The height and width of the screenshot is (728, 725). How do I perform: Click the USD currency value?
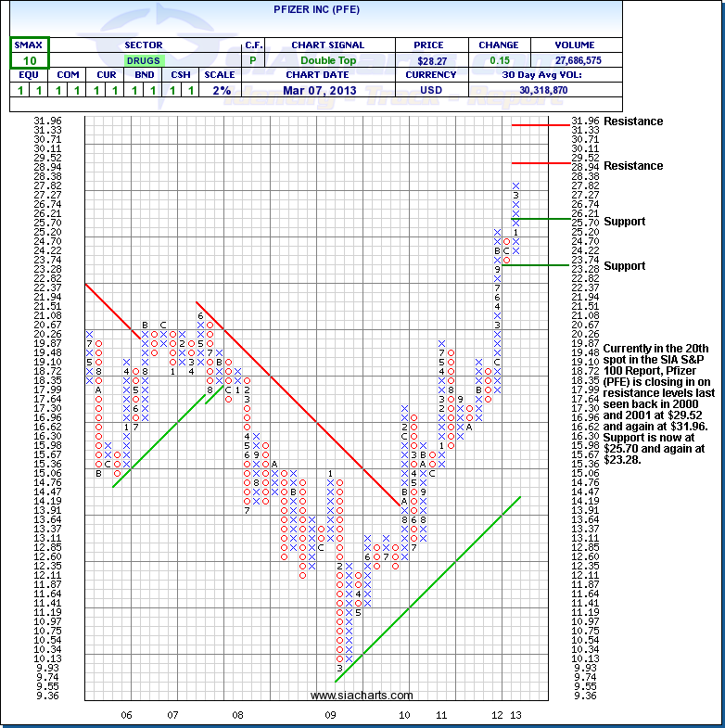coord(429,91)
